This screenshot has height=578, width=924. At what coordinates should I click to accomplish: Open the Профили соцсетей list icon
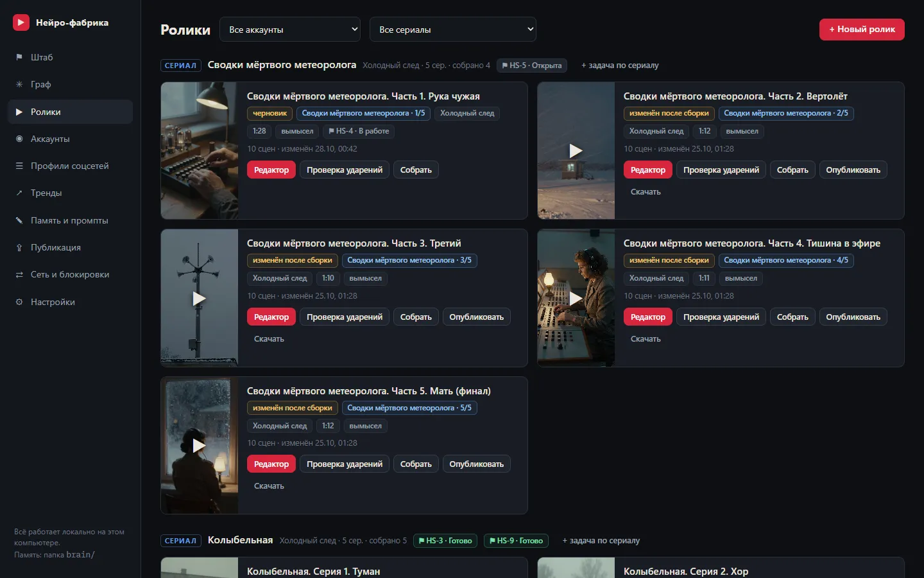(19, 166)
